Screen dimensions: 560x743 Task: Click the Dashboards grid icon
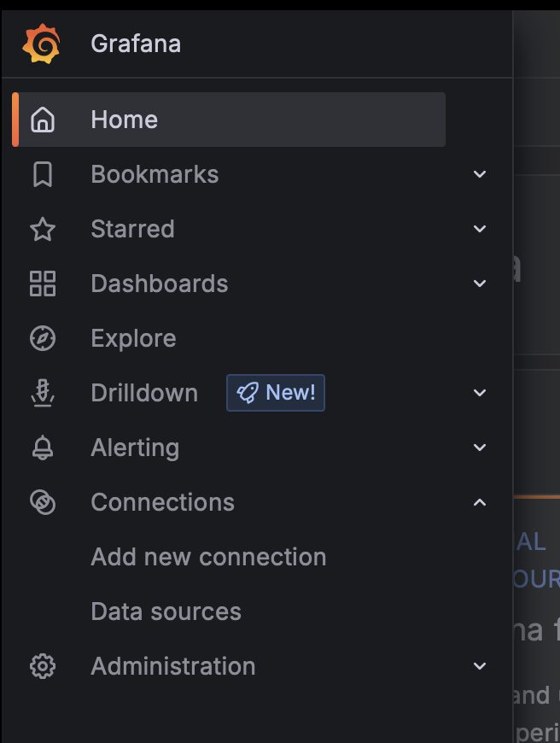coord(42,284)
